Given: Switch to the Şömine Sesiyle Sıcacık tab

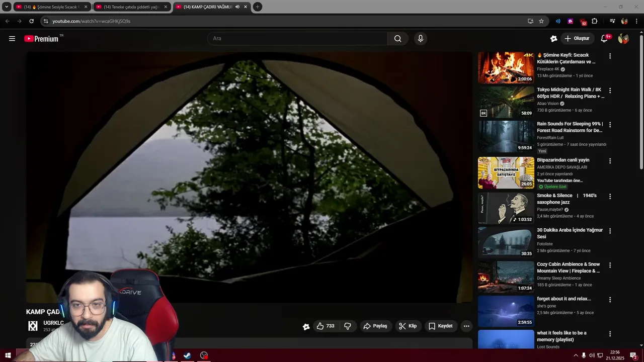Looking at the screenshot, I should (x=52, y=7).
